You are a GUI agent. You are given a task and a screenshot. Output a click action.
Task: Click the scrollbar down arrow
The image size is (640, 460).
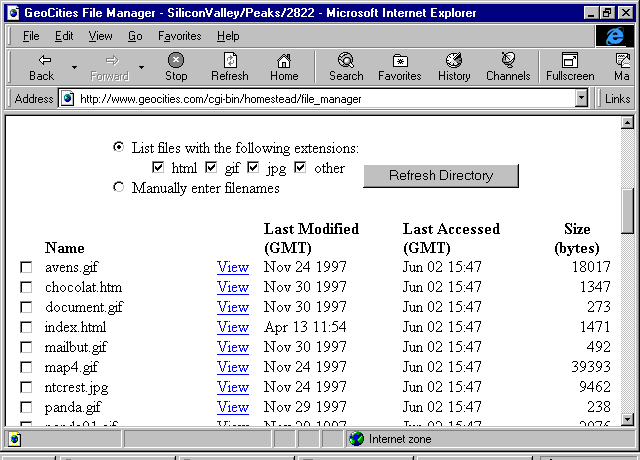pyautogui.click(x=627, y=419)
